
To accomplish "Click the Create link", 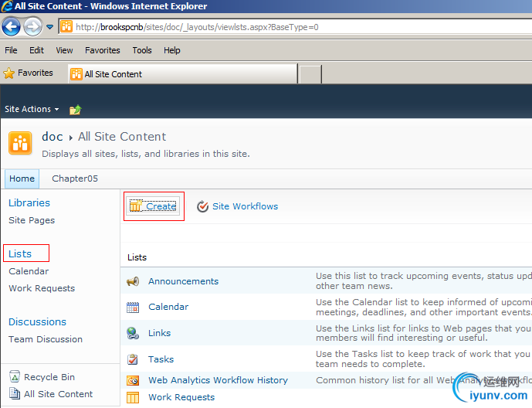I will coord(161,206).
